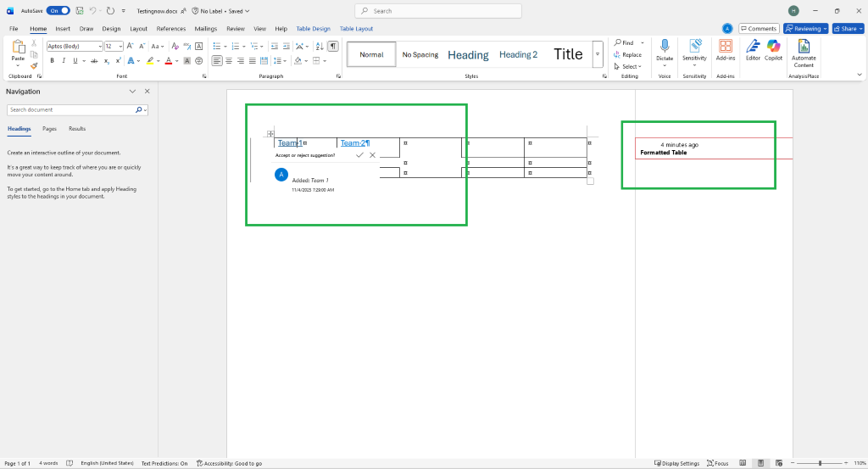Open the Table Design tab

313,29
